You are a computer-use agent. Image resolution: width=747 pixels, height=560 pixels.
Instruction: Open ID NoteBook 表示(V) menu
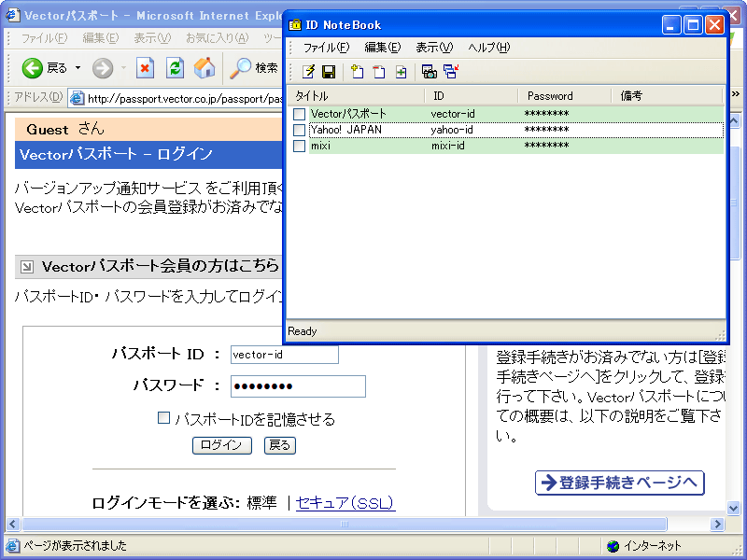tap(434, 48)
